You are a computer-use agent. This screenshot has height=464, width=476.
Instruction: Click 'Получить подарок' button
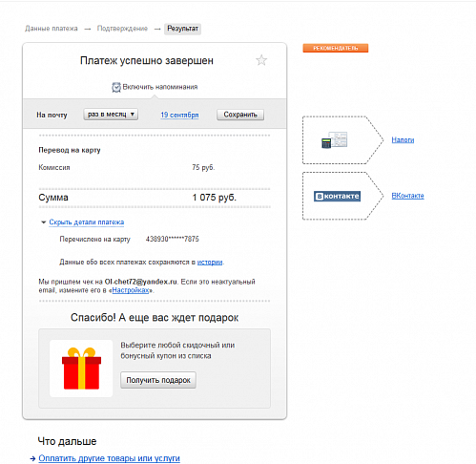[158, 380]
